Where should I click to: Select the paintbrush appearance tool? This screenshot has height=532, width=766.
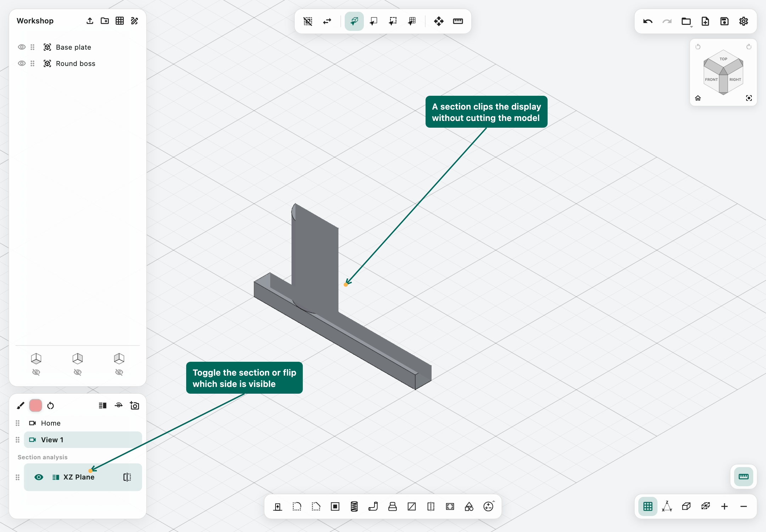coord(21,405)
